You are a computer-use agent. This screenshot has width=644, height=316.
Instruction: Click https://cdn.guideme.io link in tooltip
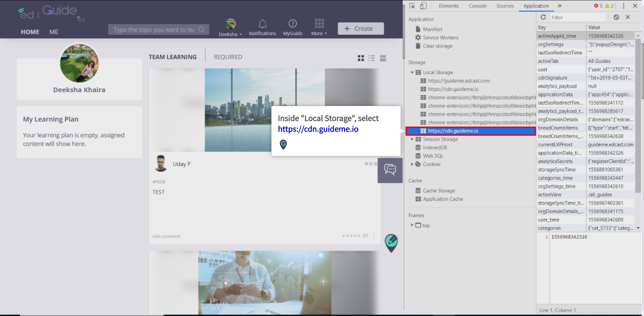click(x=318, y=129)
